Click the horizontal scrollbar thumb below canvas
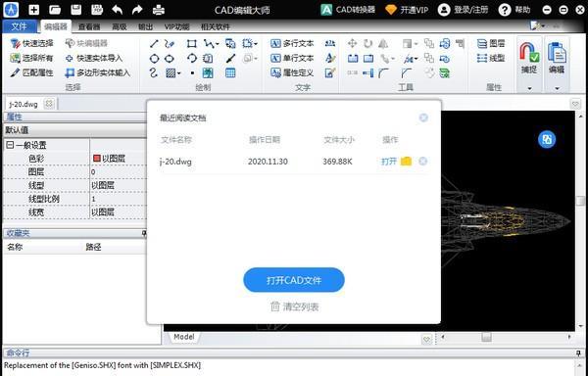This screenshot has width=588, height=376. [x=486, y=337]
